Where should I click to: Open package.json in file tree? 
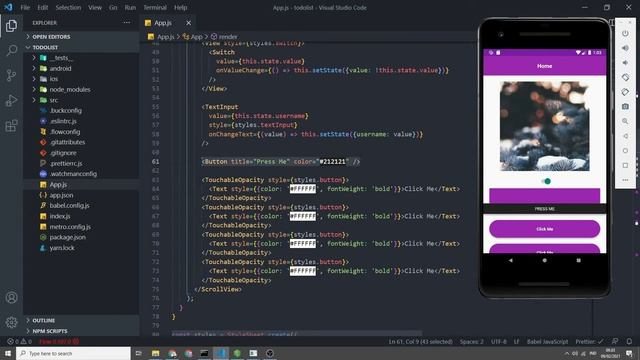[x=67, y=237]
